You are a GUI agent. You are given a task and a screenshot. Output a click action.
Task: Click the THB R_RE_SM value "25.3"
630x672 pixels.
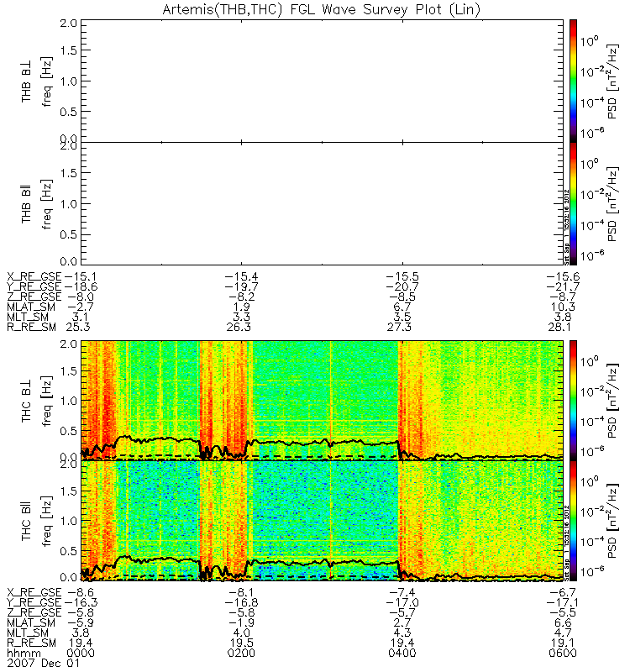coord(77,328)
